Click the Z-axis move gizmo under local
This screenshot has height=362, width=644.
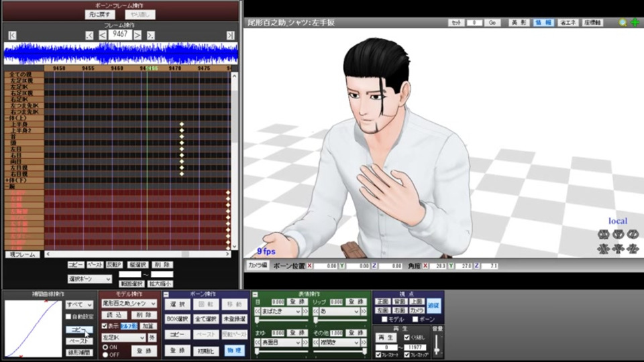point(633,249)
